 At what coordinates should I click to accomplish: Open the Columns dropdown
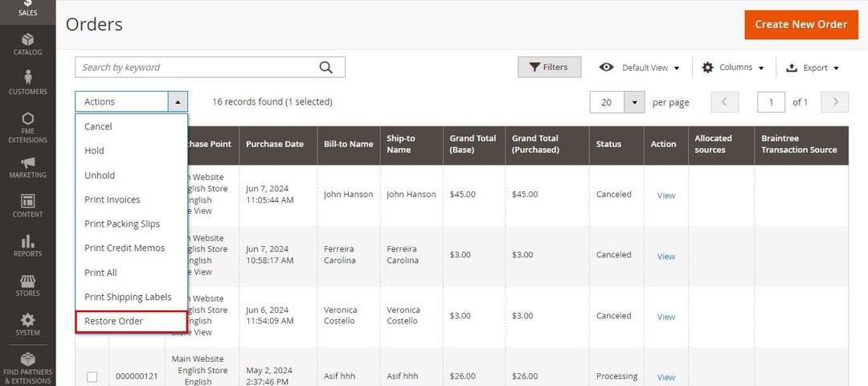(732, 68)
